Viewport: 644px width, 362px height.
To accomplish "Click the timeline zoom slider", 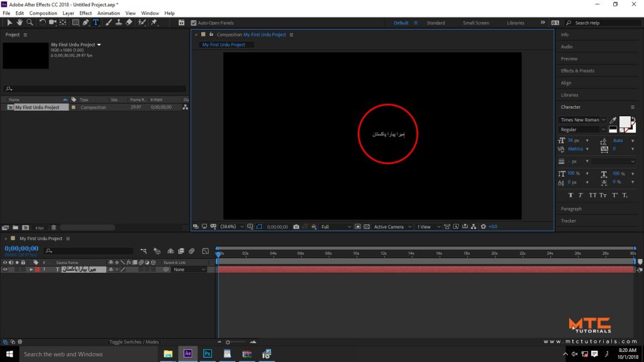I will [236, 342].
